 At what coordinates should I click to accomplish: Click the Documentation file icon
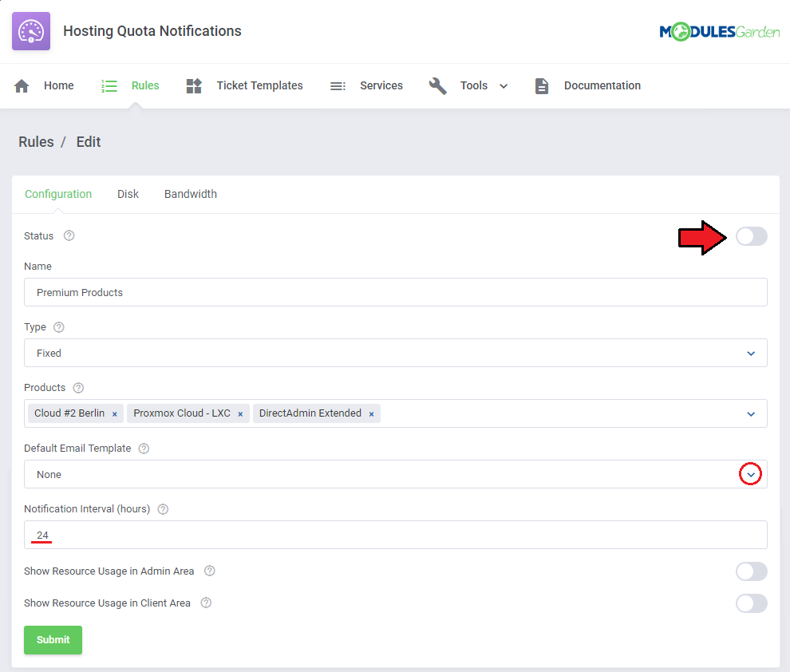coord(542,86)
